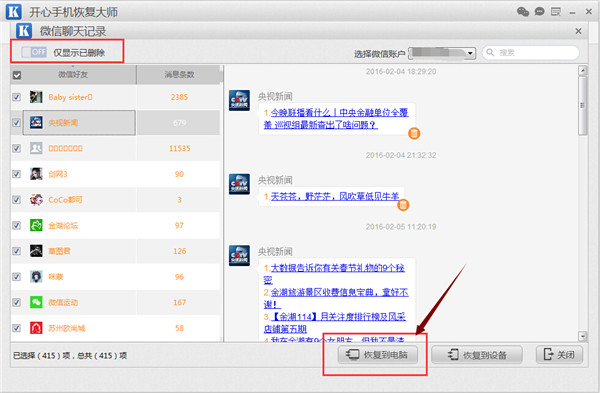Click the Baby sister avatar

(x=36, y=97)
